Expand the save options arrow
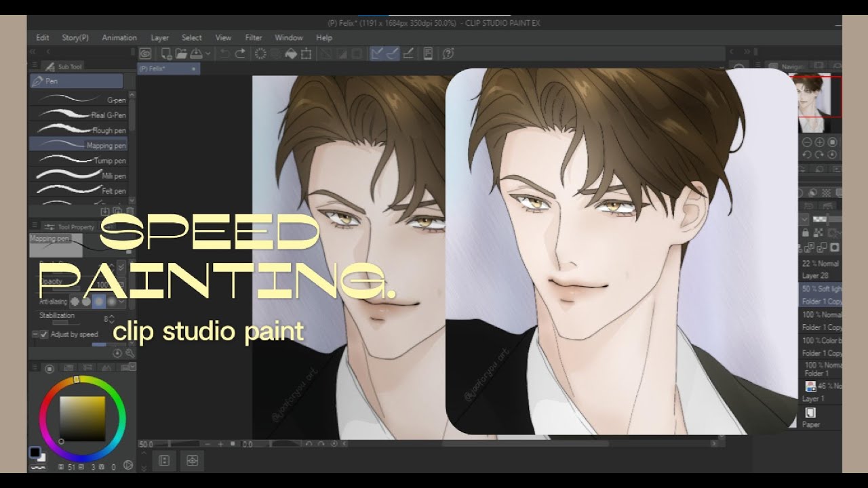Viewport: 868px width, 488px height. click(x=207, y=54)
